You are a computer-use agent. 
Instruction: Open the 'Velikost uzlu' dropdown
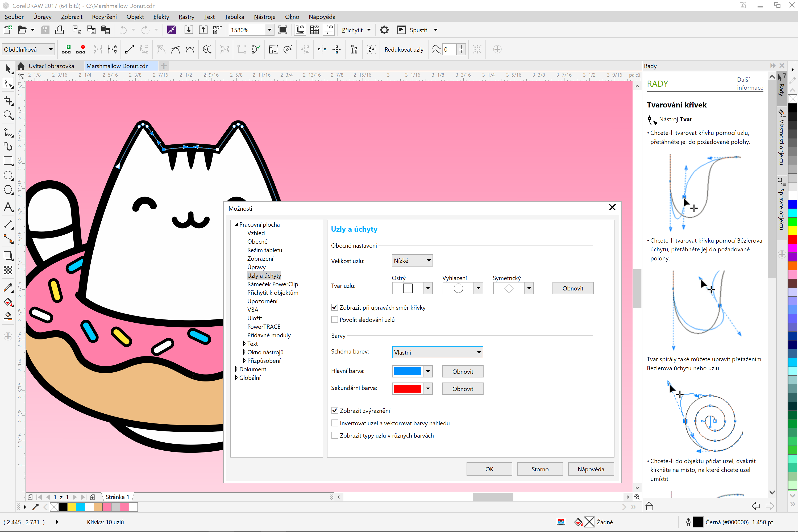[x=412, y=261]
